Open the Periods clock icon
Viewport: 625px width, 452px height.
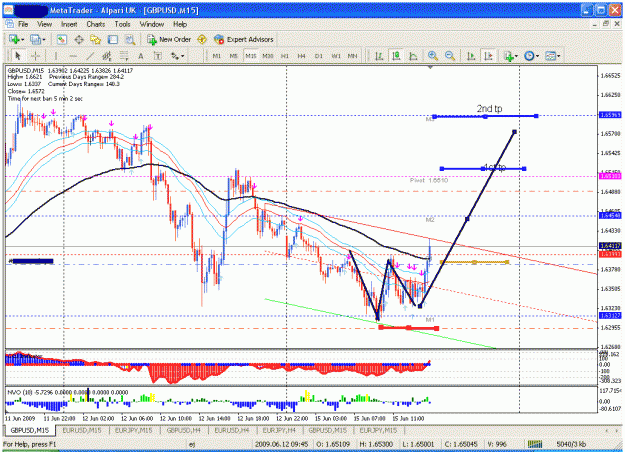click(x=529, y=56)
